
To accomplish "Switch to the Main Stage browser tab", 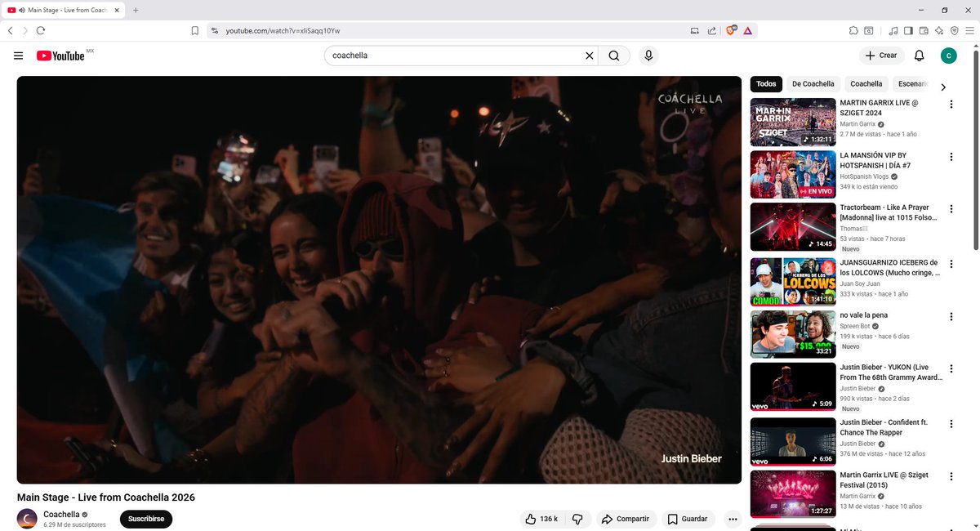I will (x=62, y=10).
